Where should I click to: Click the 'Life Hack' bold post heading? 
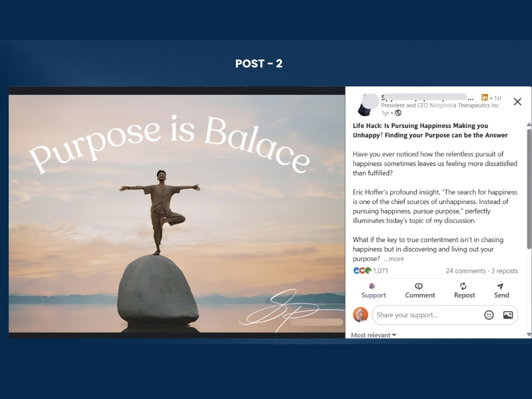[x=430, y=130]
